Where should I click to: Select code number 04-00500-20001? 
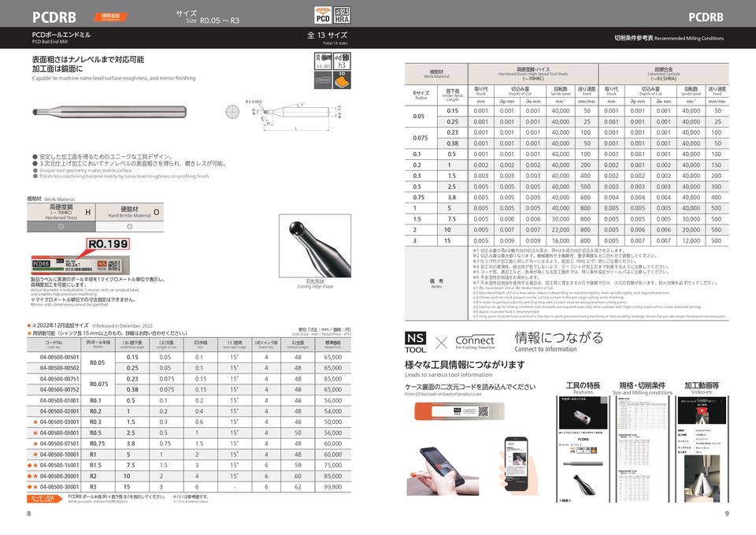(59, 476)
